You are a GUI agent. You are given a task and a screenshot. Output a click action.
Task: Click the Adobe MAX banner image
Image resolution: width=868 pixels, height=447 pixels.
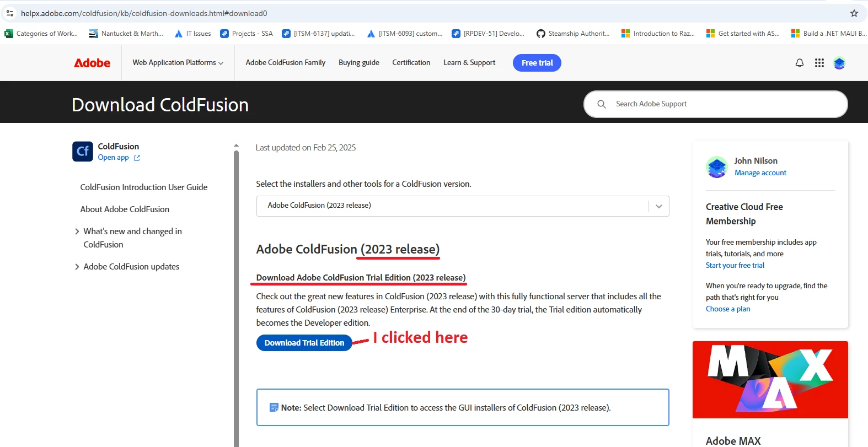click(770, 380)
